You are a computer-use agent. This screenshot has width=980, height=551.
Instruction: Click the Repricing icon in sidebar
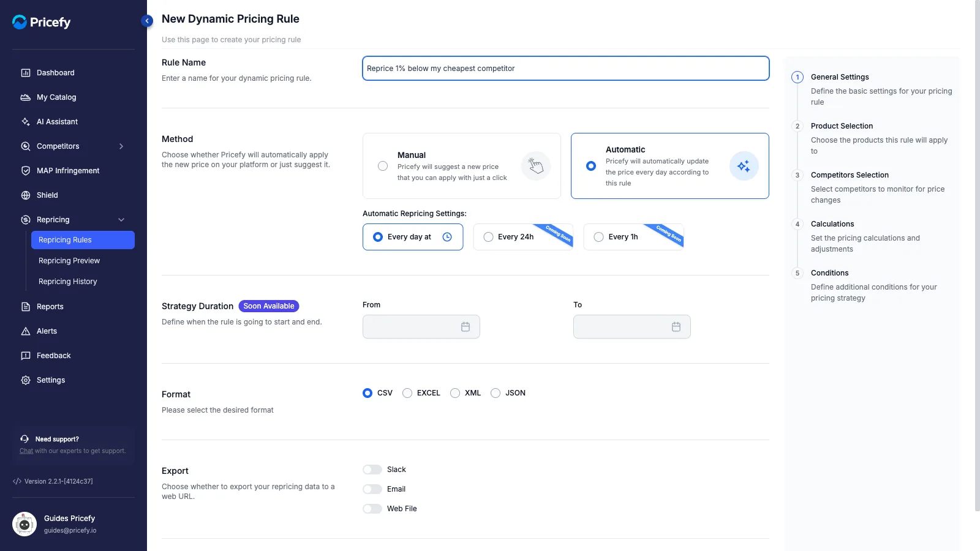click(x=26, y=220)
